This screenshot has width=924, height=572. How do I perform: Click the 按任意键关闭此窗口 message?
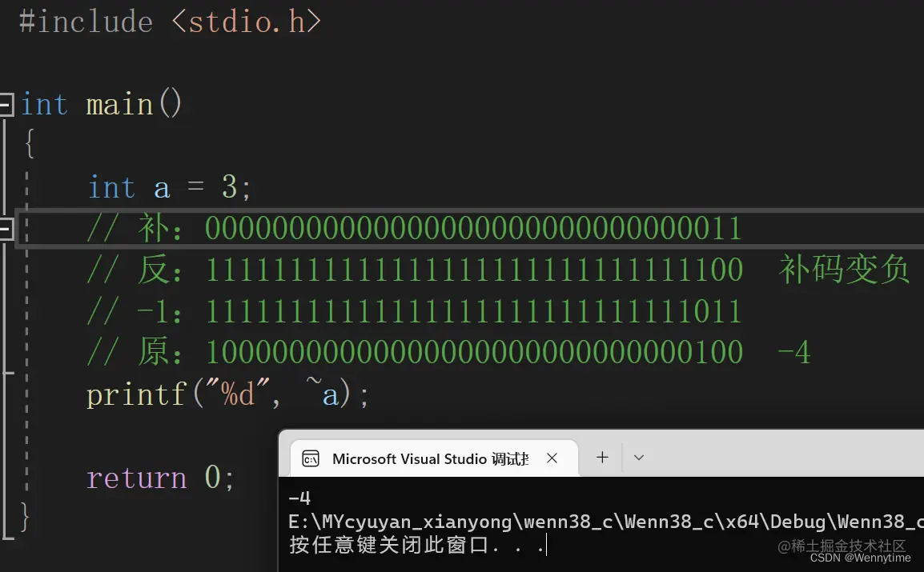pyautogui.click(x=416, y=545)
